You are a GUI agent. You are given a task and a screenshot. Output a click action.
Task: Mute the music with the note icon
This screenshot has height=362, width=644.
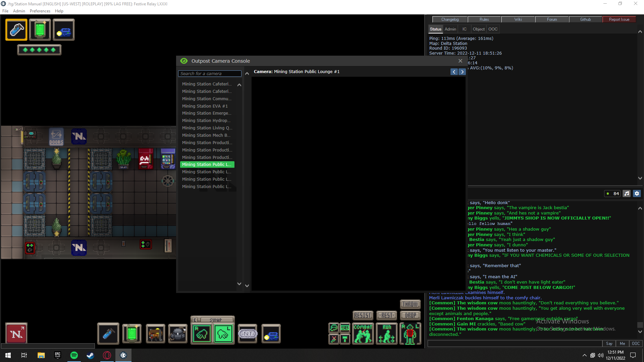627,193
